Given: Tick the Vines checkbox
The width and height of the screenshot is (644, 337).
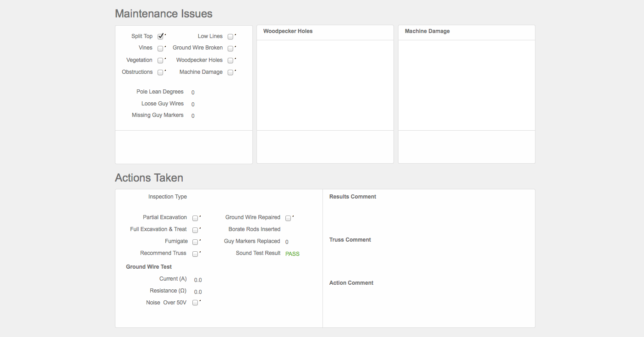Looking at the screenshot, I should pyautogui.click(x=160, y=49).
